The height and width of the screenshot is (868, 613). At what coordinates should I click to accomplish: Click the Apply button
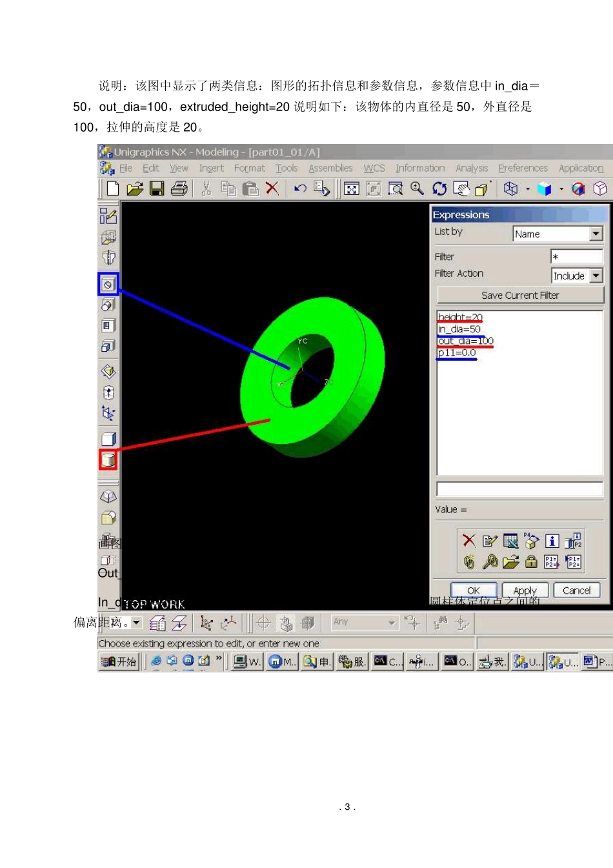click(x=525, y=590)
